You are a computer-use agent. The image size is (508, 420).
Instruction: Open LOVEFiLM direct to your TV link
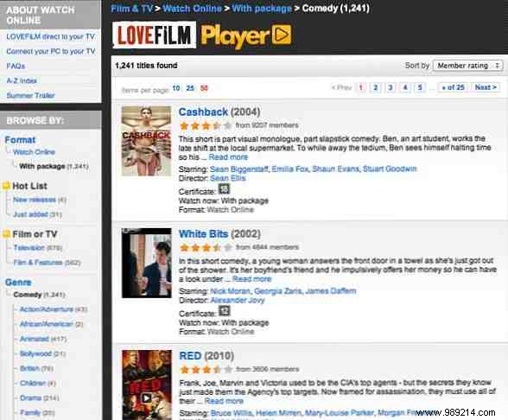pyautogui.click(x=50, y=36)
